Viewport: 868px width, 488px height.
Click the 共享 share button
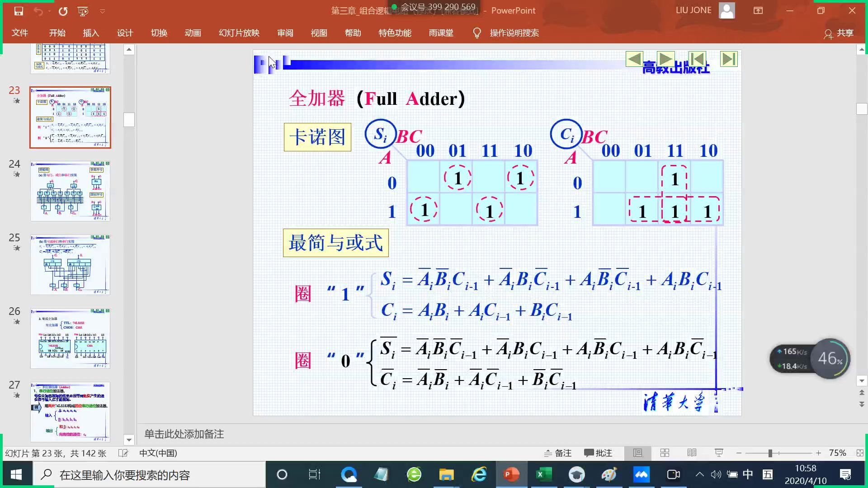(840, 33)
